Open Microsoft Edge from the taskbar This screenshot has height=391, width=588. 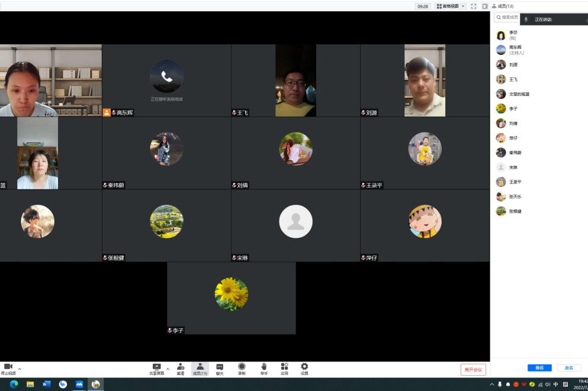(x=14, y=384)
